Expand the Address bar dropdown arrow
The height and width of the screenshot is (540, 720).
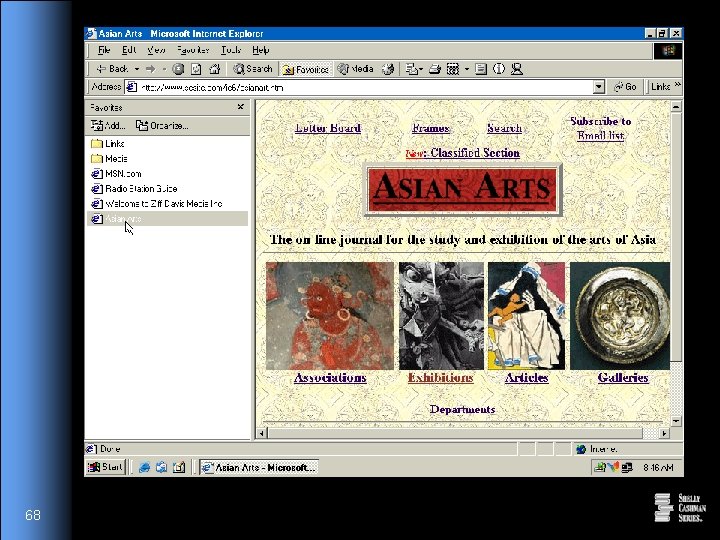point(599,87)
